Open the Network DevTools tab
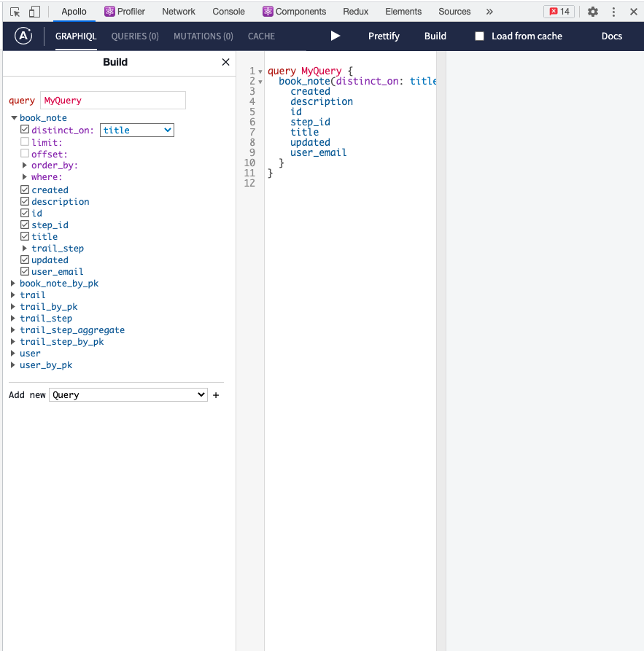 179,12
